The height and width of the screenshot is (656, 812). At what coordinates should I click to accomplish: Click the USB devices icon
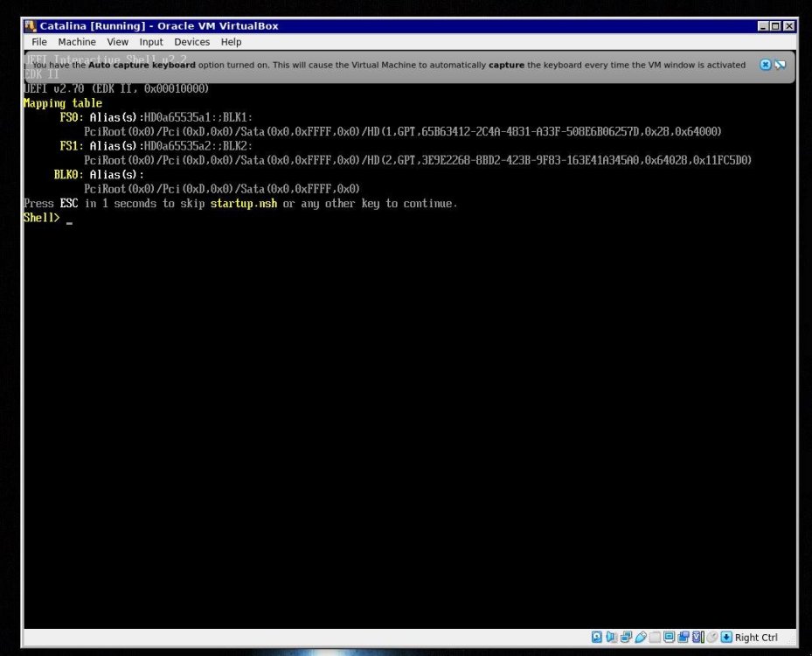point(641,637)
